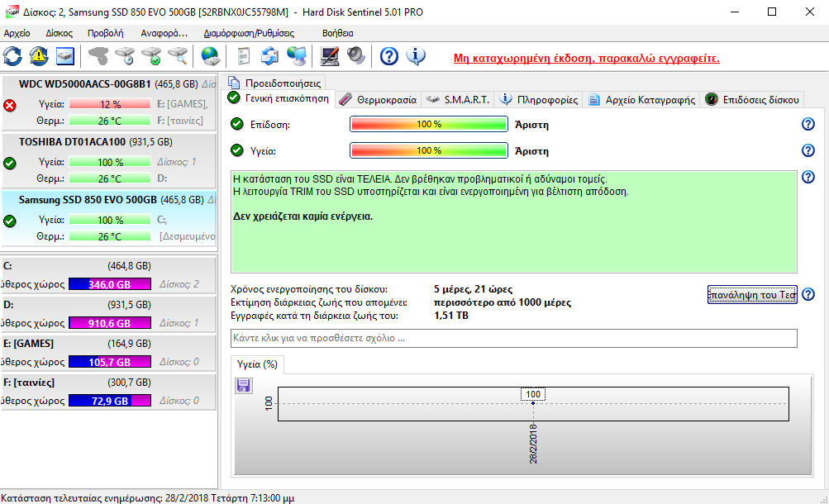Click the monitor with screwdriver configuration icon
The width and height of the screenshot is (829, 504).
point(330,56)
